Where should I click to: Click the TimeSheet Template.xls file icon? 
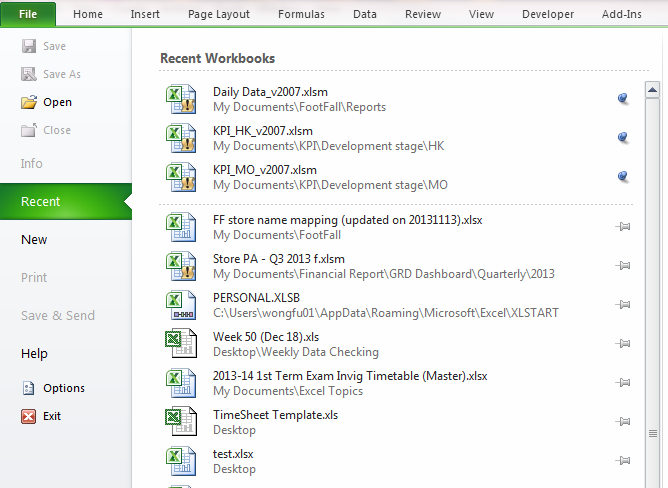tap(181, 422)
